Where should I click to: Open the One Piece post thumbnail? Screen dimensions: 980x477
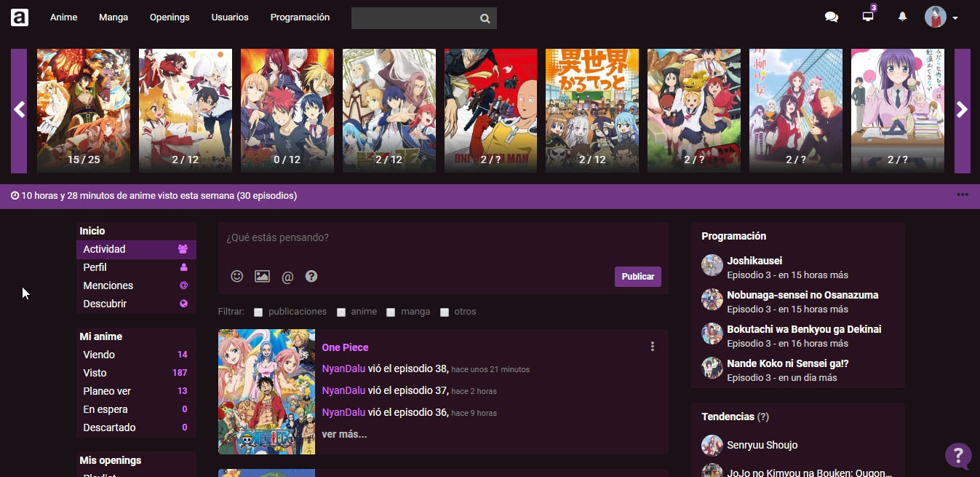pos(266,392)
